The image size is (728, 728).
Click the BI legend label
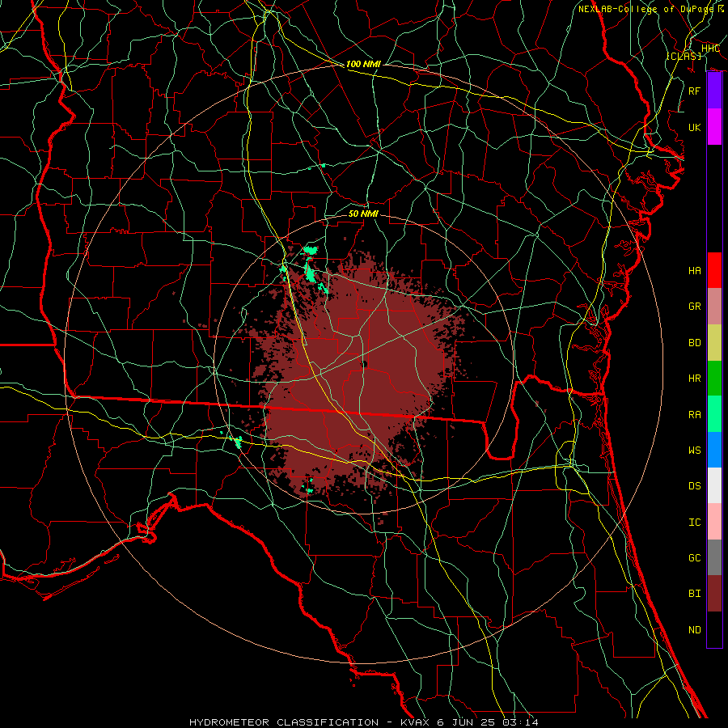coord(695,594)
